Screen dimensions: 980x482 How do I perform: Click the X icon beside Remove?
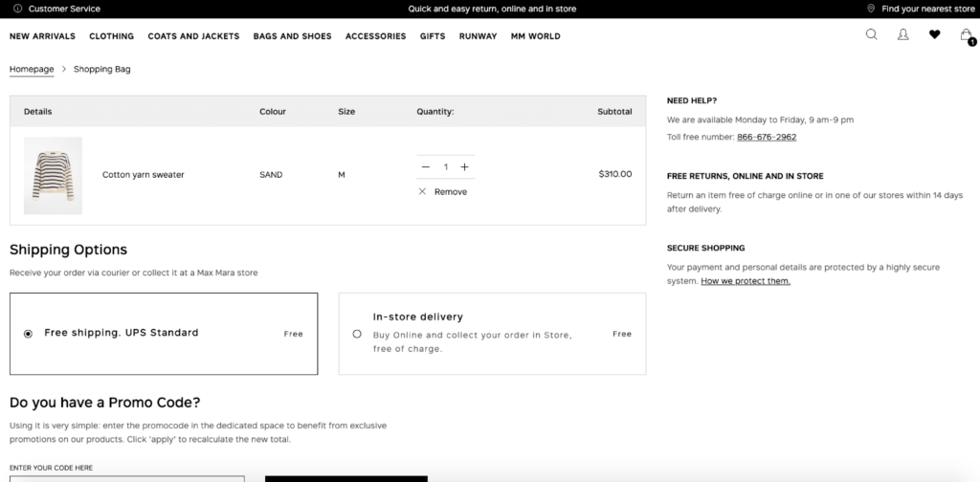[422, 191]
